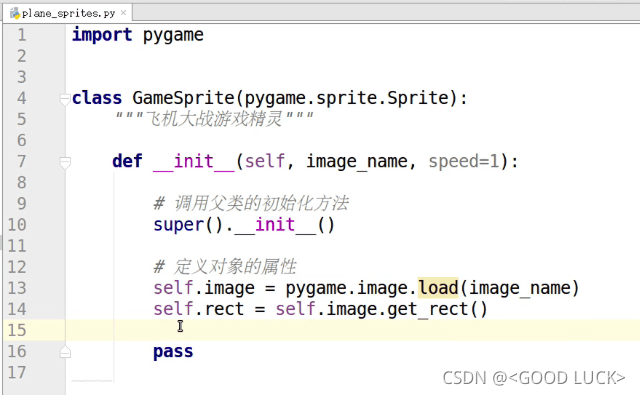
Task: Place cursor in highlighted empty line 15
Action: (x=352, y=330)
